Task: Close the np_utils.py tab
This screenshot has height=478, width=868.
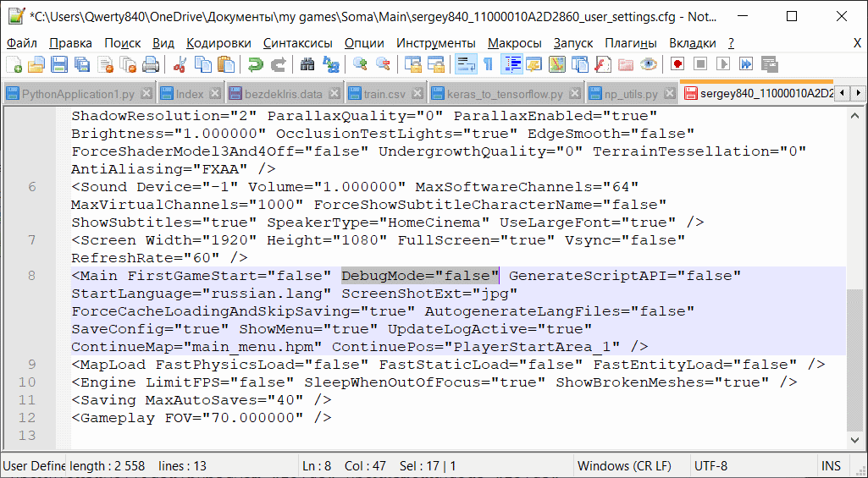Action: point(670,94)
